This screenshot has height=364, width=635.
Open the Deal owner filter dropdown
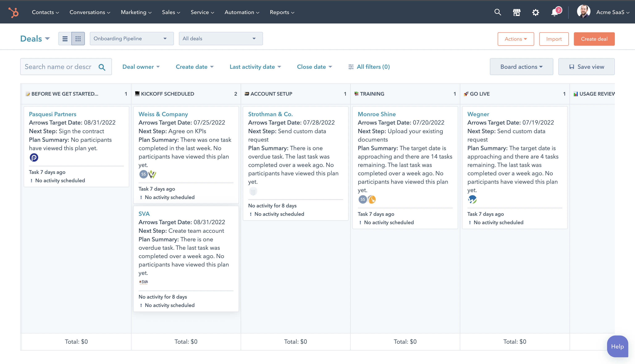point(141,67)
